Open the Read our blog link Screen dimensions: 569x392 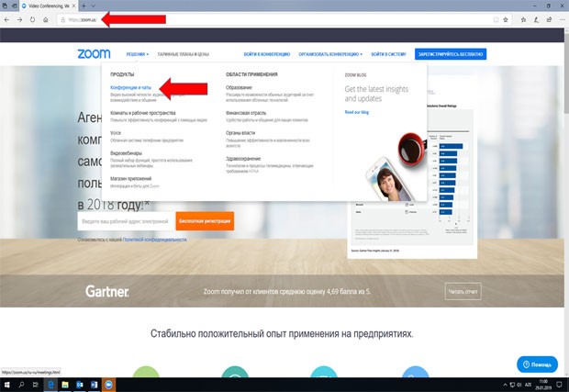pyautogui.click(x=358, y=112)
